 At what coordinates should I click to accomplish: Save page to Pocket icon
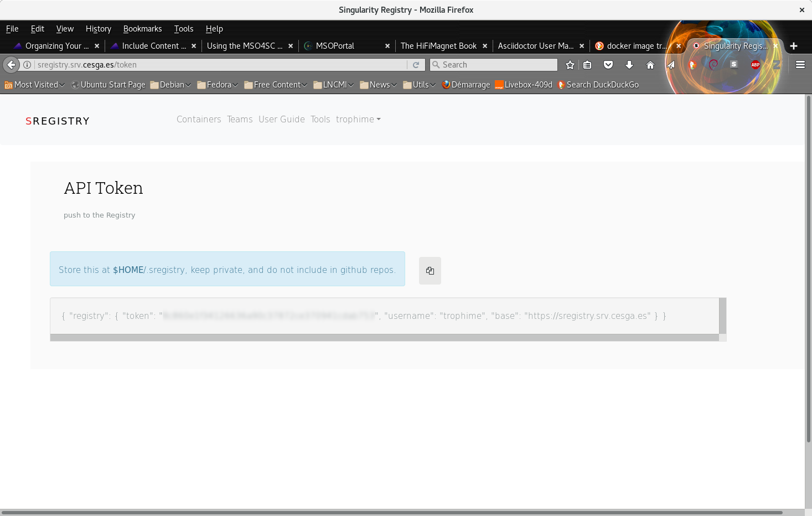[608, 65]
